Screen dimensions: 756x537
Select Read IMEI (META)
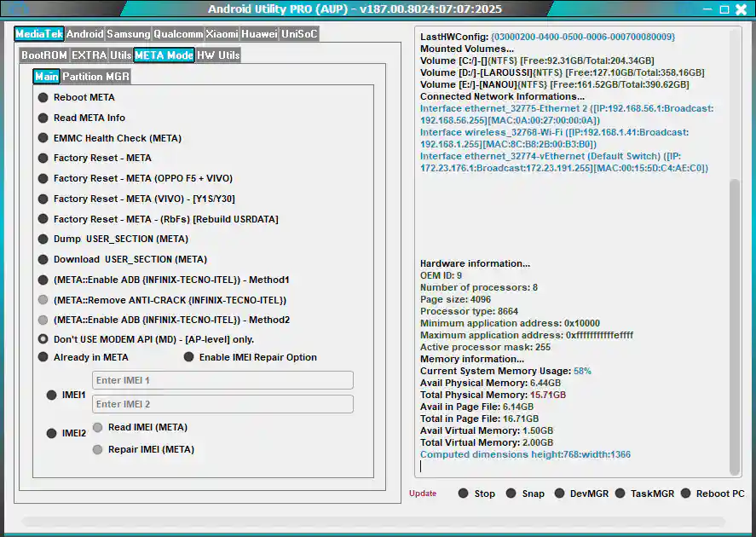click(140, 428)
